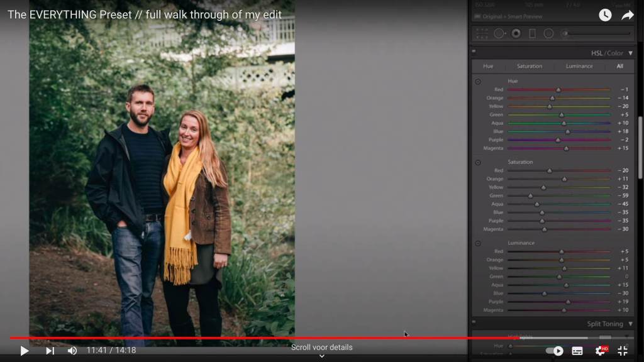Click the Hue Orange slider handle
Image resolution: width=644 pixels, height=362 pixels.
tap(552, 98)
